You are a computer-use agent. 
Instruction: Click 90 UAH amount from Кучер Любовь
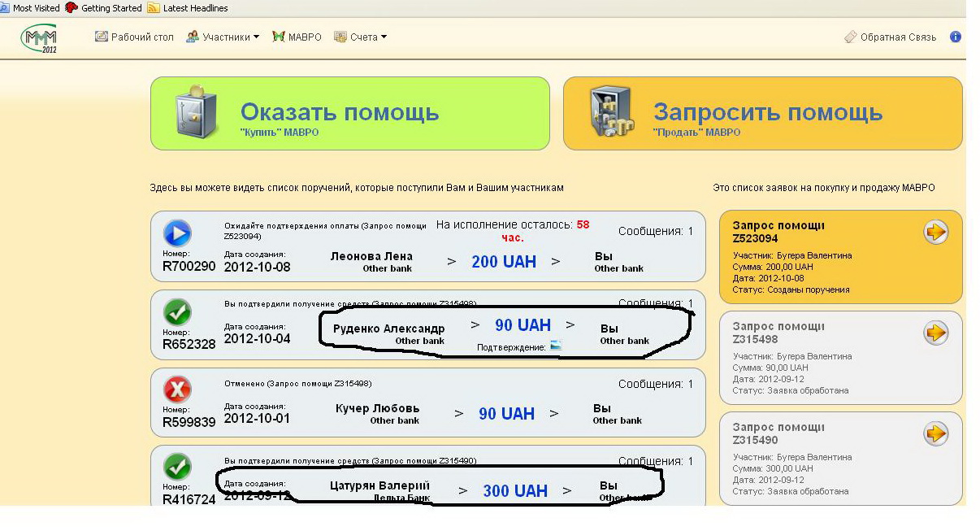point(507,414)
